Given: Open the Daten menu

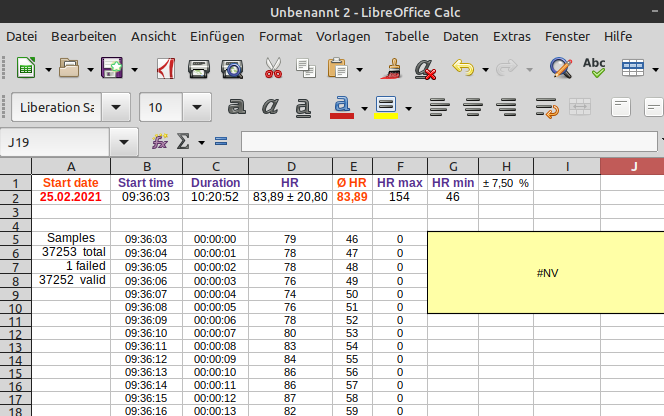Looking at the screenshot, I should (x=461, y=37).
